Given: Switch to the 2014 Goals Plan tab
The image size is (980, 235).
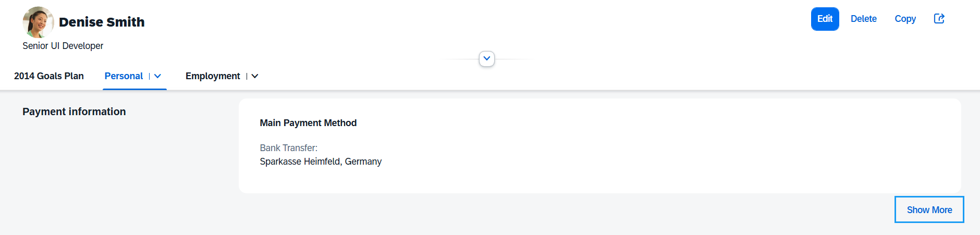Looking at the screenshot, I should point(49,76).
